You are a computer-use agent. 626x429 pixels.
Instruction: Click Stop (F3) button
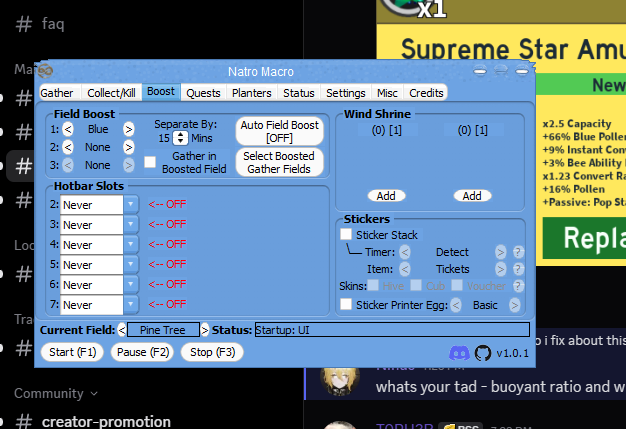(212, 352)
